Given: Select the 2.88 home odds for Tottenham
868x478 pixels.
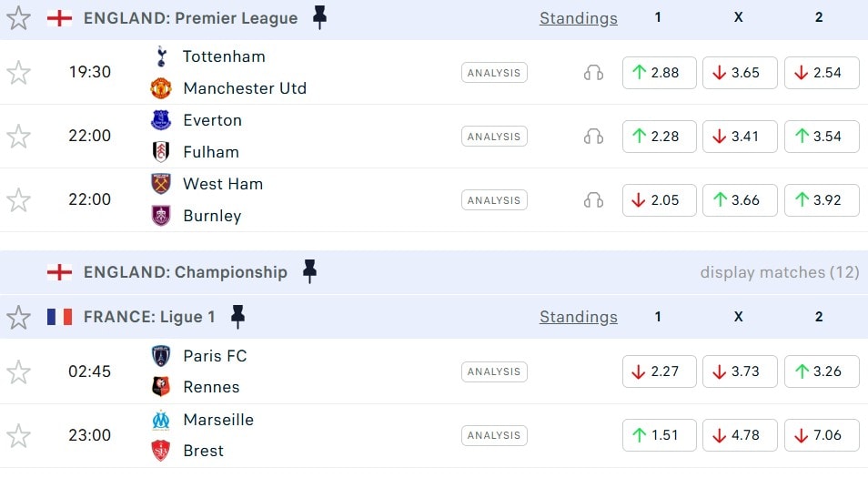Looking at the screenshot, I should point(659,73).
